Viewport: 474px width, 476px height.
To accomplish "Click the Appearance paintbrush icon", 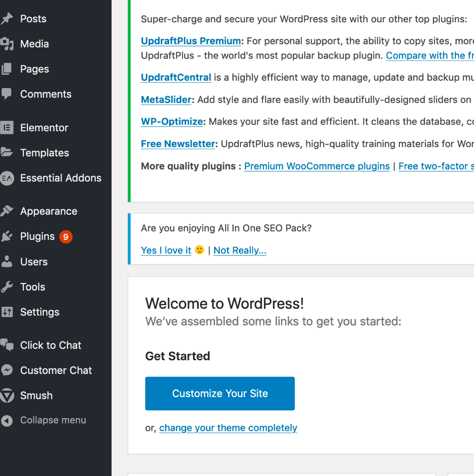I will point(7,210).
